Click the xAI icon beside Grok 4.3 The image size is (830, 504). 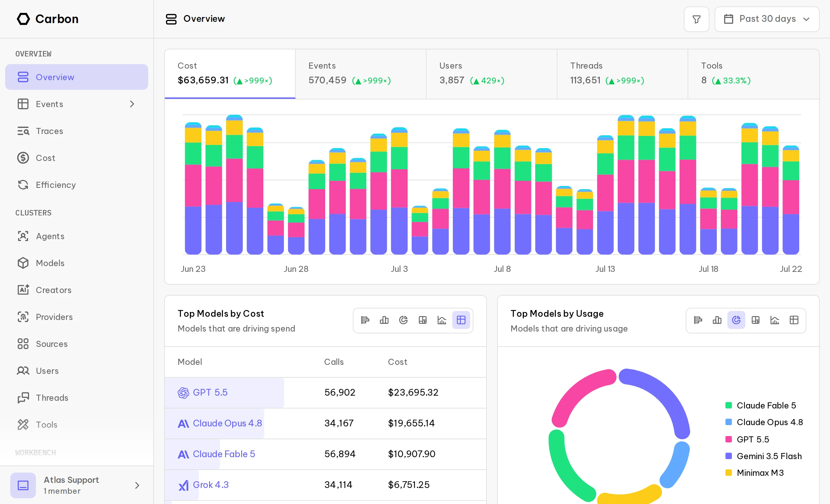(x=183, y=485)
